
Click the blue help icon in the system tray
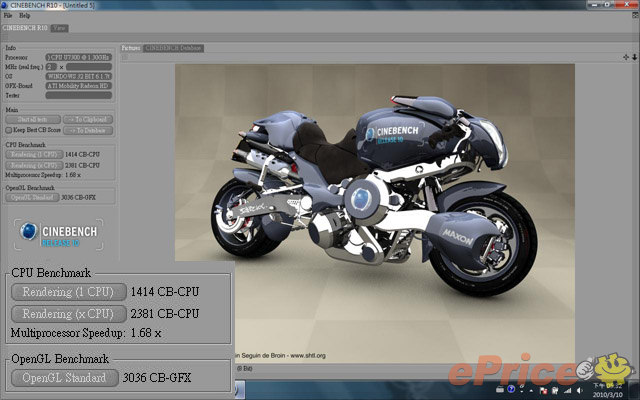(x=511, y=389)
